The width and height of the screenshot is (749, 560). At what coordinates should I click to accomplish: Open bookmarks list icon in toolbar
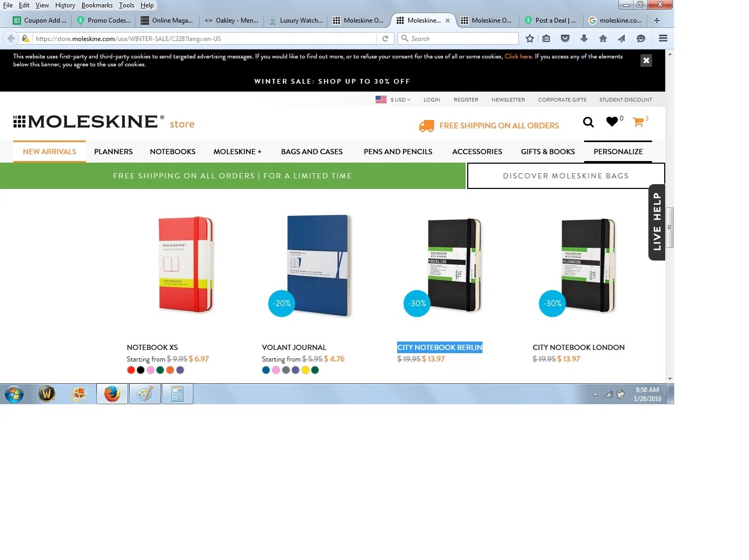(x=546, y=38)
